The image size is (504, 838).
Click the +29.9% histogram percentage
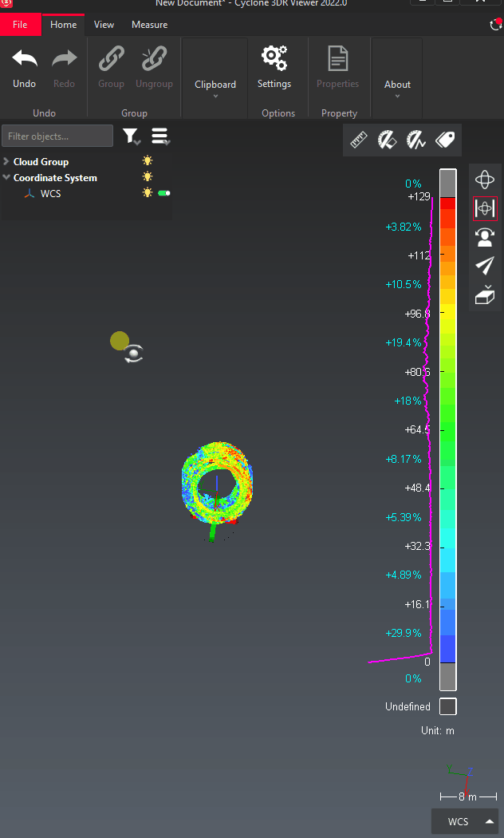[403, 633]
